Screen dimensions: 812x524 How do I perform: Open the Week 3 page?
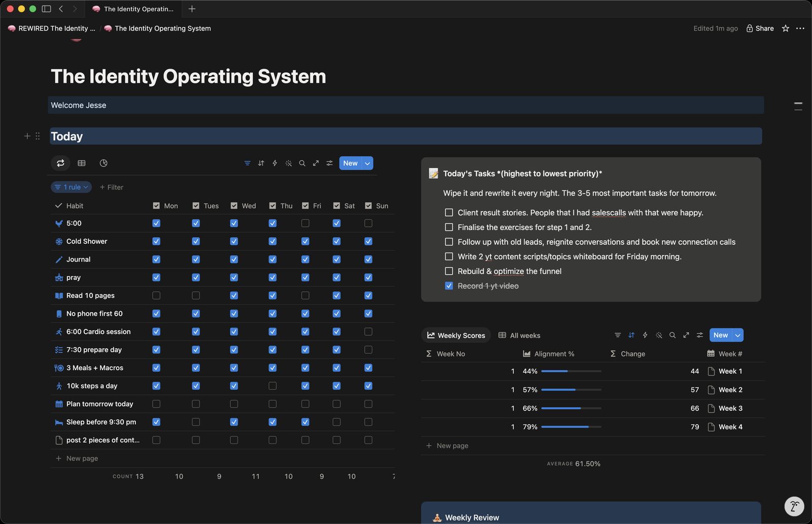(730, 408)
